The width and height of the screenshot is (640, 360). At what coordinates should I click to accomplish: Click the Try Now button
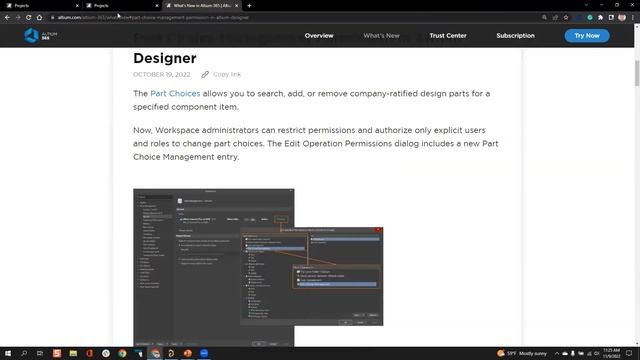(587, 36)
